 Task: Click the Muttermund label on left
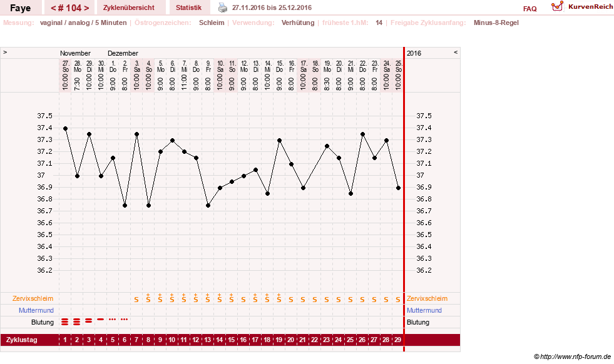(36, 310)
